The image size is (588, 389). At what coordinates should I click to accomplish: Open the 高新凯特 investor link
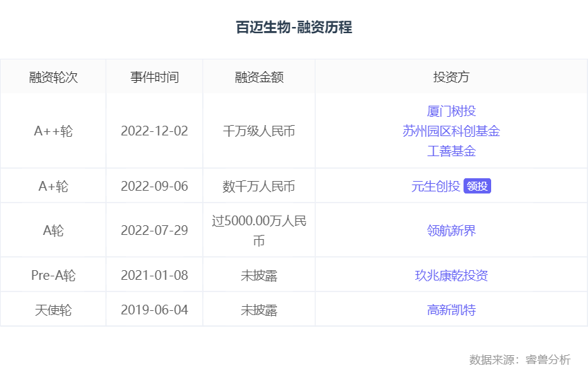[x=451, y=310]
